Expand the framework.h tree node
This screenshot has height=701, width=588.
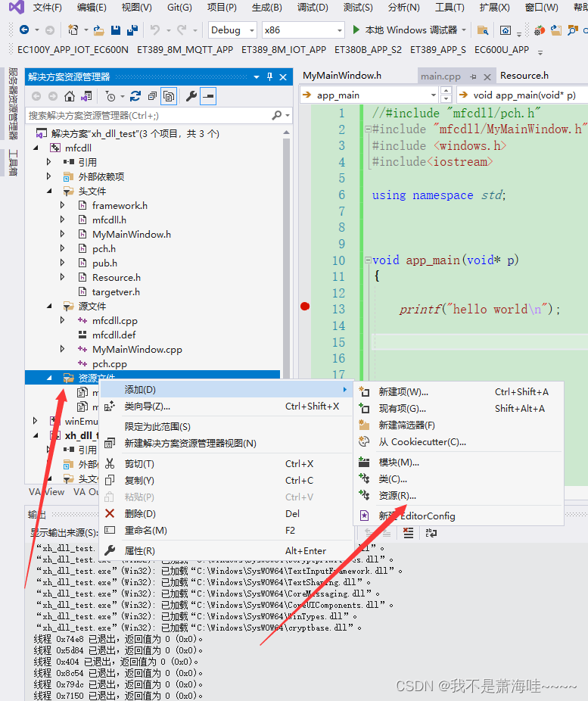(63, 205)
